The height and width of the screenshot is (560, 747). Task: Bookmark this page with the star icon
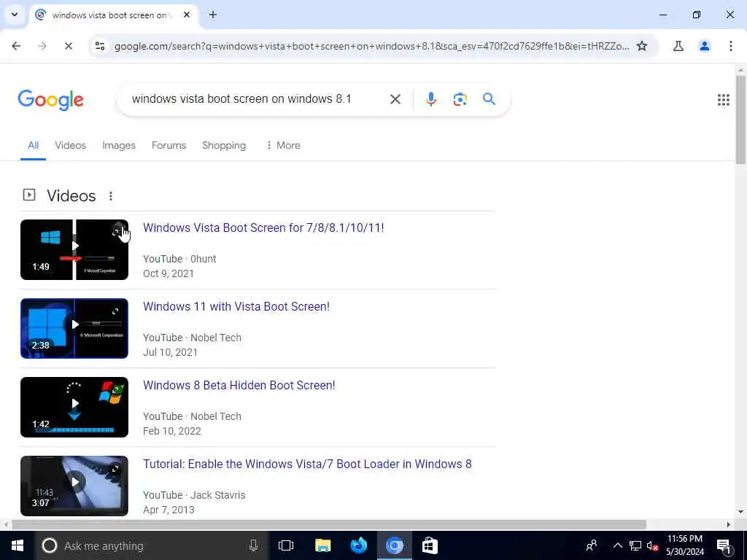tap(642, 46)
